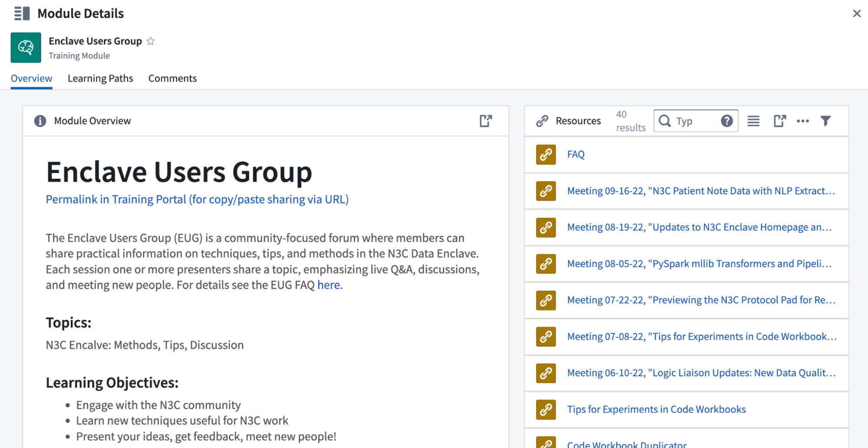Click the Module Details sidebar panel icon
The height and width of the screenshot is (448, 868).
click(22, 13)
